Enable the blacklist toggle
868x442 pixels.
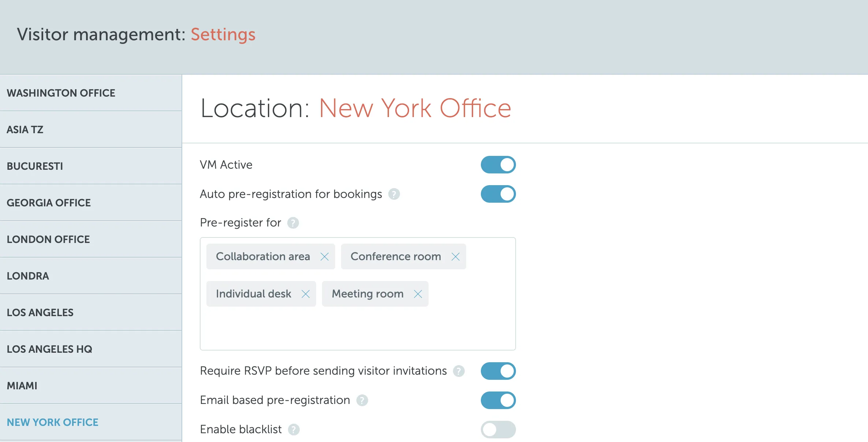(498, 430)
